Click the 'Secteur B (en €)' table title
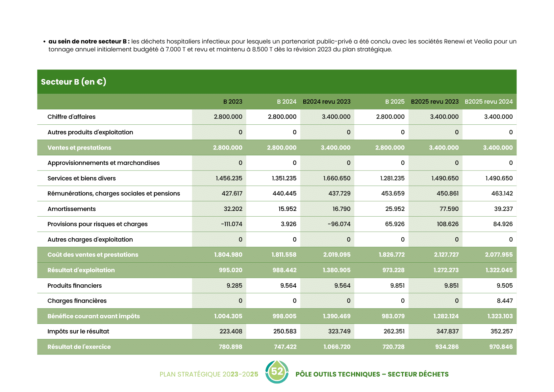 coord(73,82)
